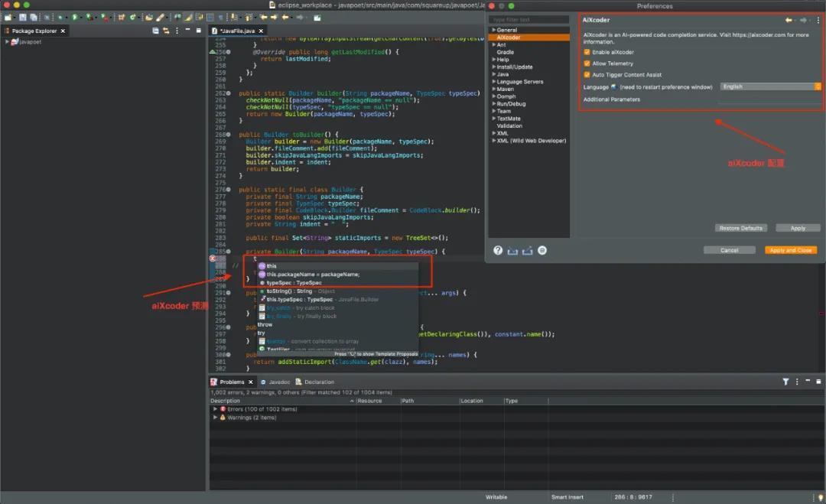Expand the Maven preferences category
The image size is (826, 504).
tap(493, 89)
